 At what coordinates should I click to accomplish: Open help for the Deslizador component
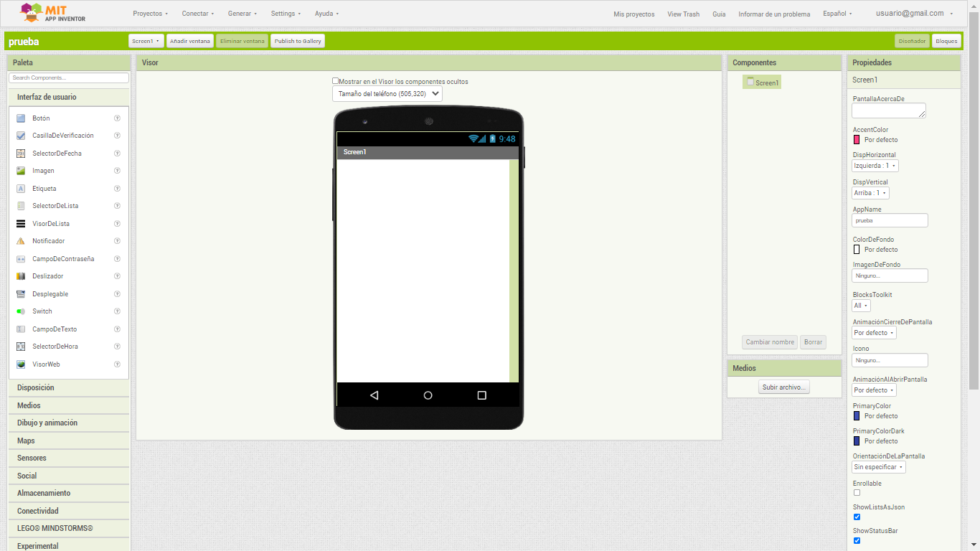click(x=117, y=276)
